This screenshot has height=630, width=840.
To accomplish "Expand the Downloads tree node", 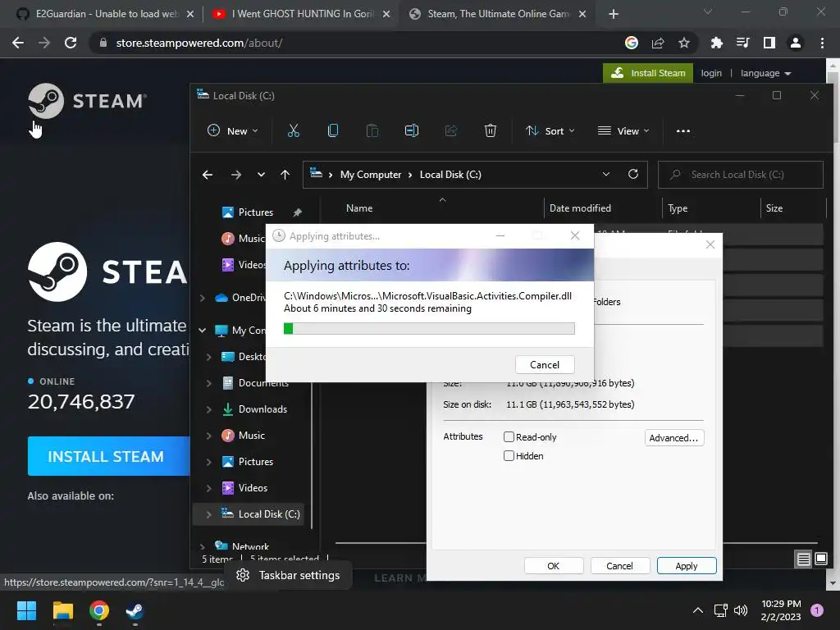I will (209, 409).
